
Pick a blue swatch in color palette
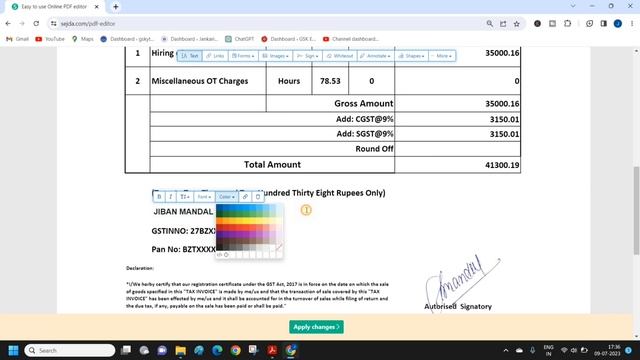point(246,208)
